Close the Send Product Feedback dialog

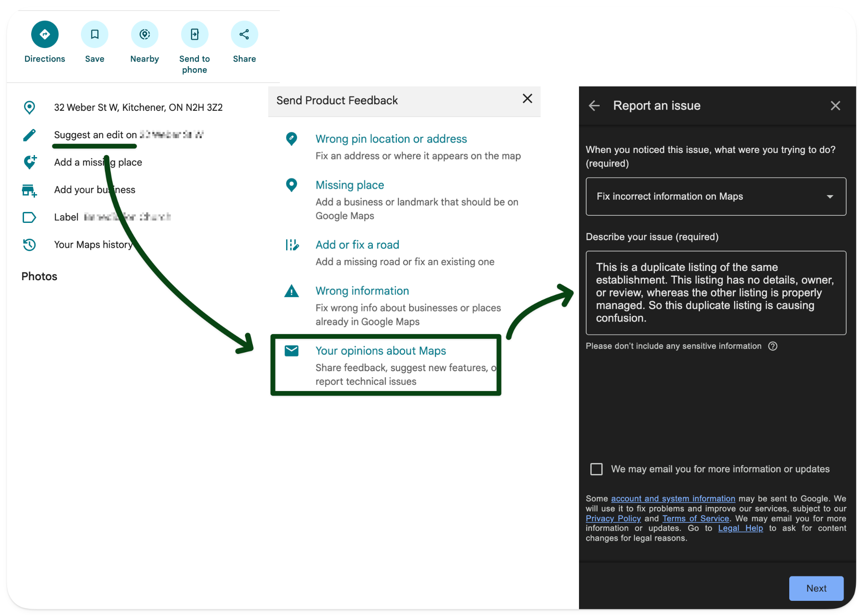527,99
